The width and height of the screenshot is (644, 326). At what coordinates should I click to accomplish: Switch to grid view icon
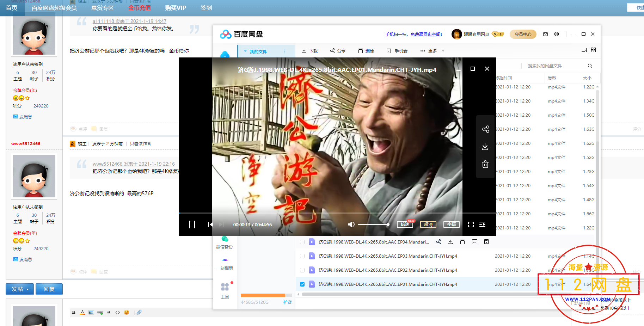[x=594, y=50]
